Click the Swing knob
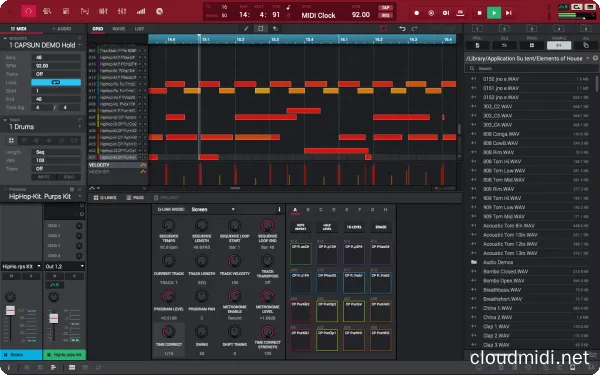600x375 pixels. 202,331
